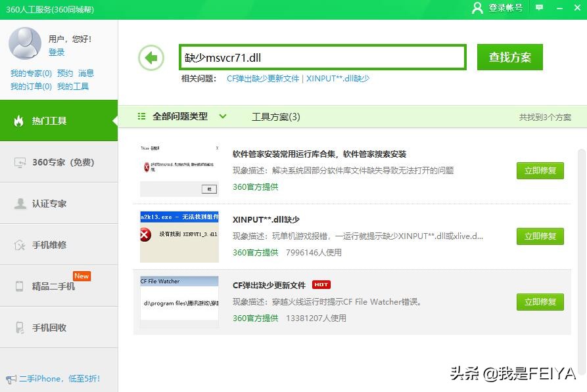Image resolution: width=587 pixels, height=392 pixels.
Task: Open the 认证专家 sidebar tab
Action: pos(59,204)
